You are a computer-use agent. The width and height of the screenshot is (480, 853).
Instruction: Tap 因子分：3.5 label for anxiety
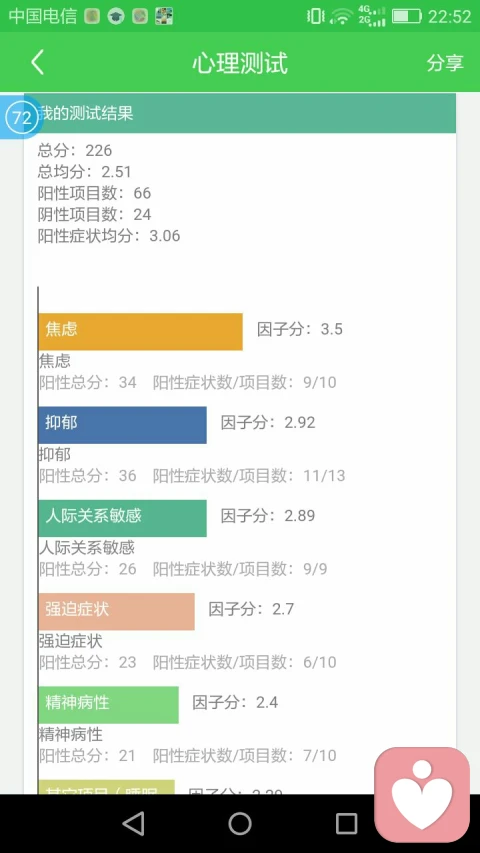[300, 329]
